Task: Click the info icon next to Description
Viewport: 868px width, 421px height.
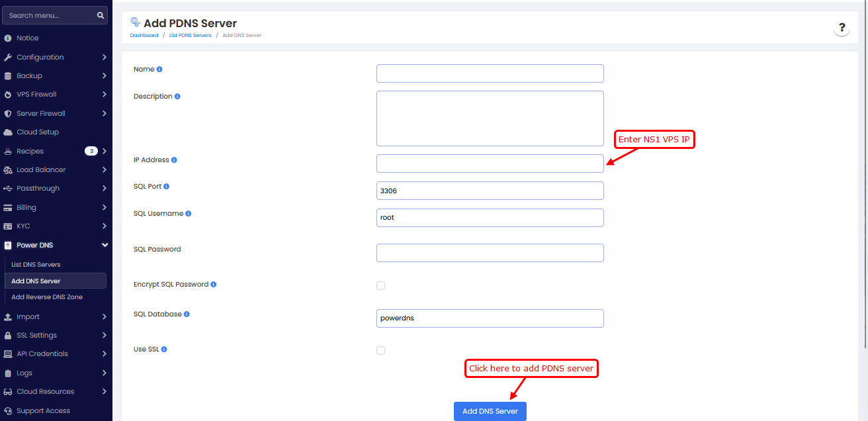Action: click(177, 97)
